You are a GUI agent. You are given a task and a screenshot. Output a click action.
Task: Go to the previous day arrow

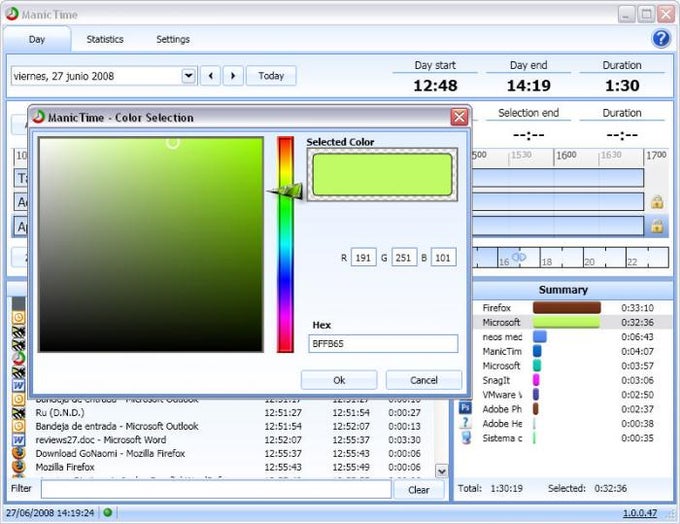tap(211, 76)
